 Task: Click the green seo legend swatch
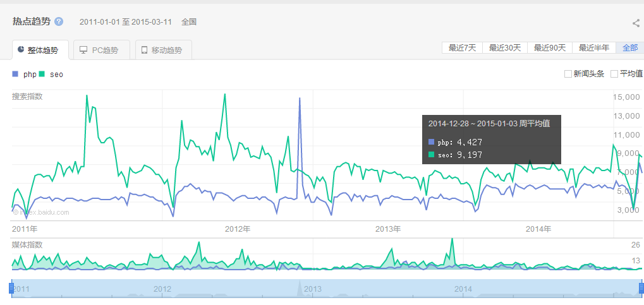click(x=42, y=74)
